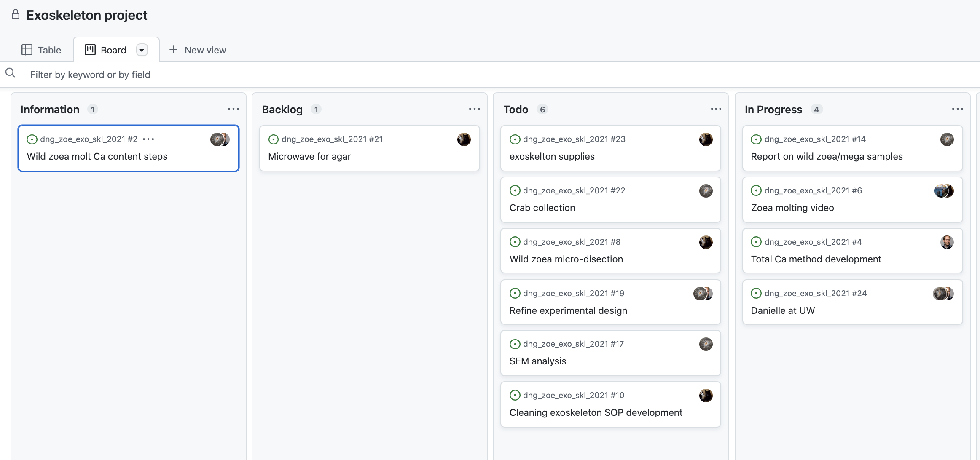This screenshot has height=460, width=980.
Task: Switch to the Table view tab
Action: click(41, 50)
